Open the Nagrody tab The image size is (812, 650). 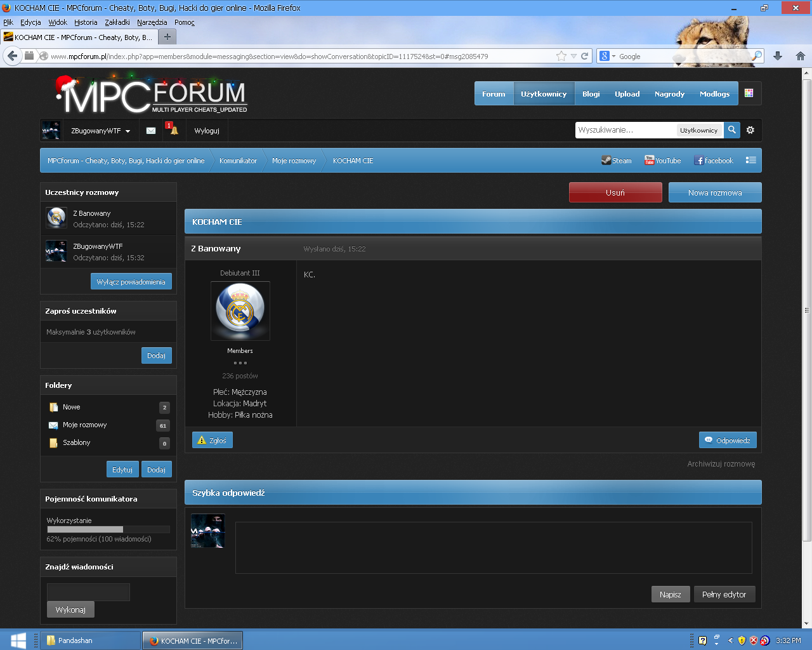coord(669,93)
